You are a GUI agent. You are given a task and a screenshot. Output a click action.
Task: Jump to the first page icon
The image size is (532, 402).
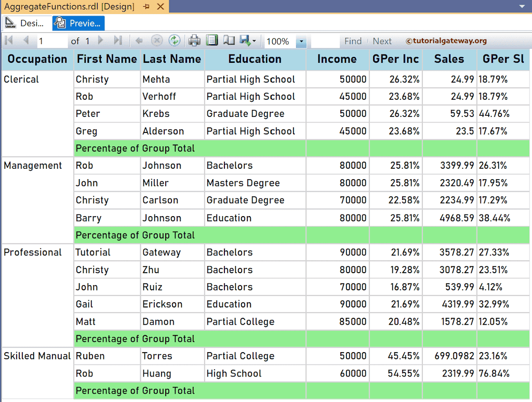pos(8,41)
